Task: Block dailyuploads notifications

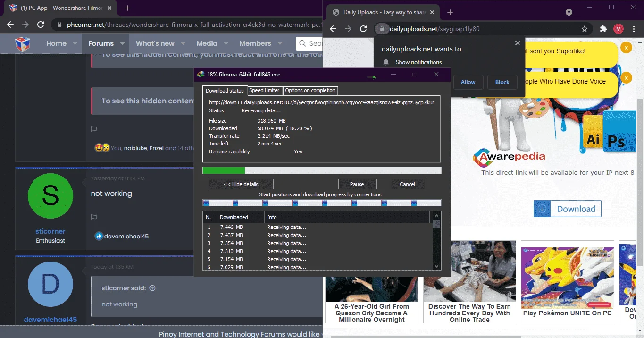Action: pyautogui.click(x=502, y=82)
